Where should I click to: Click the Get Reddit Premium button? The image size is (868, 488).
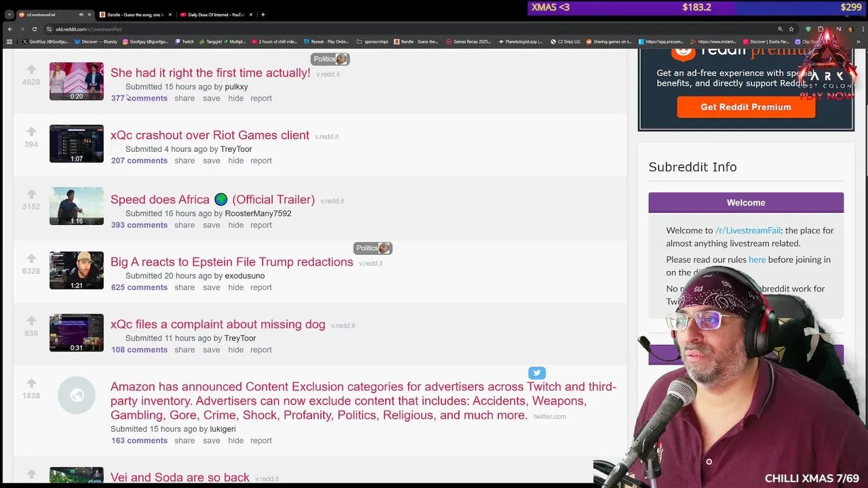(x=746, y=107)
